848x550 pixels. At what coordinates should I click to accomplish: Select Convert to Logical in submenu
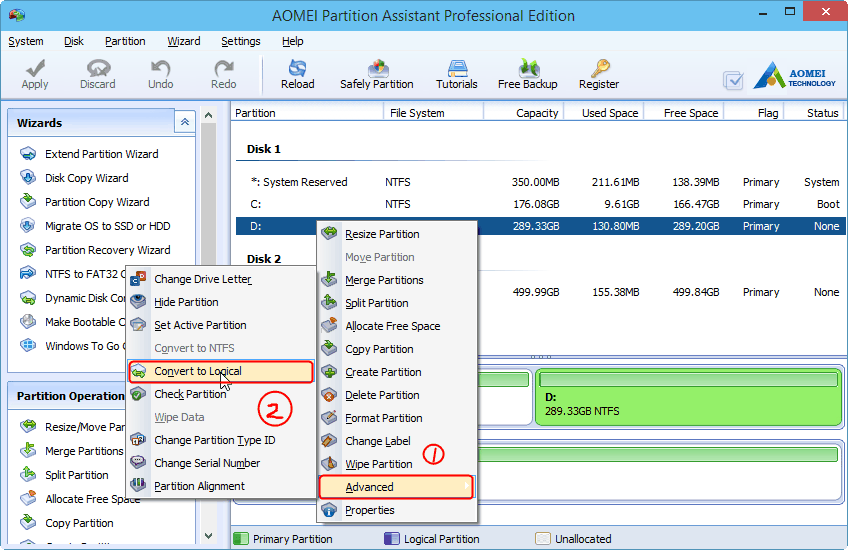pos(221,372)
